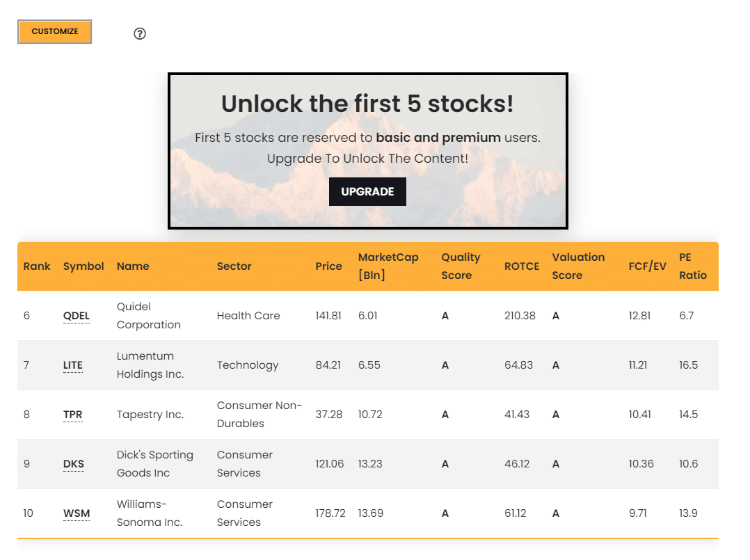Open the QDEL stock symbol link
The image size is (750, 560).
(x=77, y=316)
